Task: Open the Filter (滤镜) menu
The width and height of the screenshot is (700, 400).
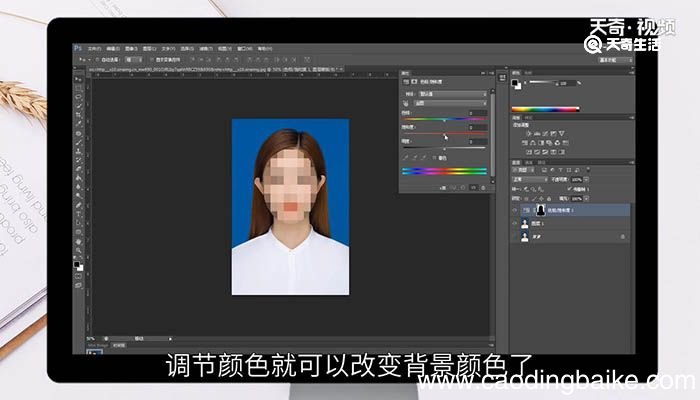Action: point(206,49)
